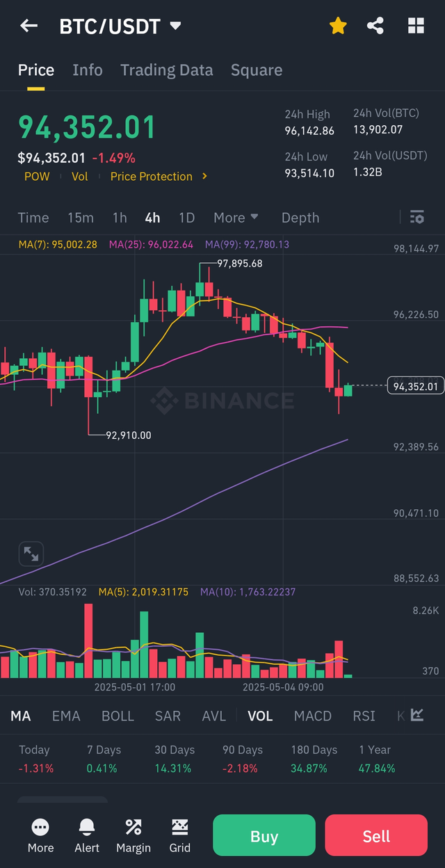The width and height of the screenshot is (445, 868).
Task: Select the Price tab
Action: [36, 70]
